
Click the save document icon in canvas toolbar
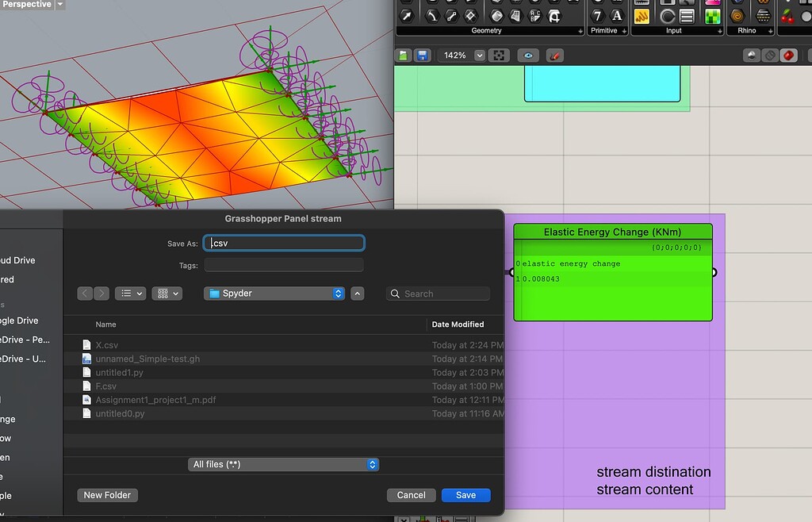click(423, 56)
